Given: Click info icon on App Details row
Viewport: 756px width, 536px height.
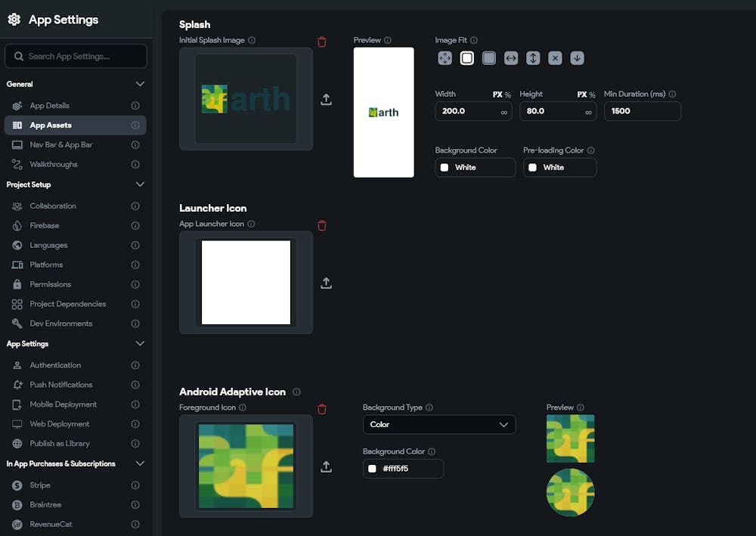Looking at the screenshot, I should 135,106.
